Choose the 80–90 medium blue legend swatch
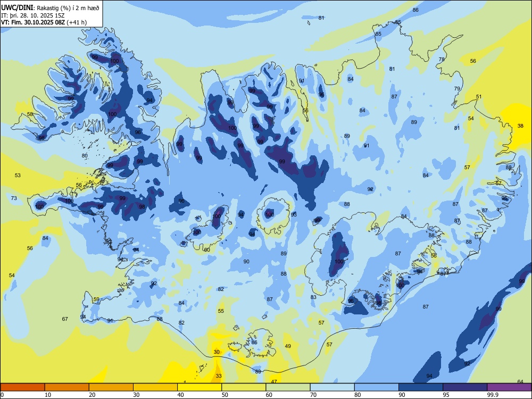Screen dimensions: 532x399 click(x=377, y=387)
